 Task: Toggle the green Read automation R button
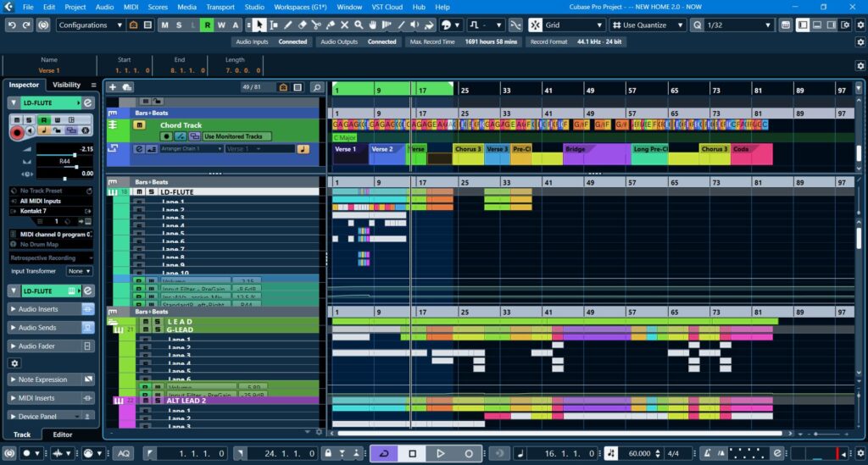(x=207, y=25)
